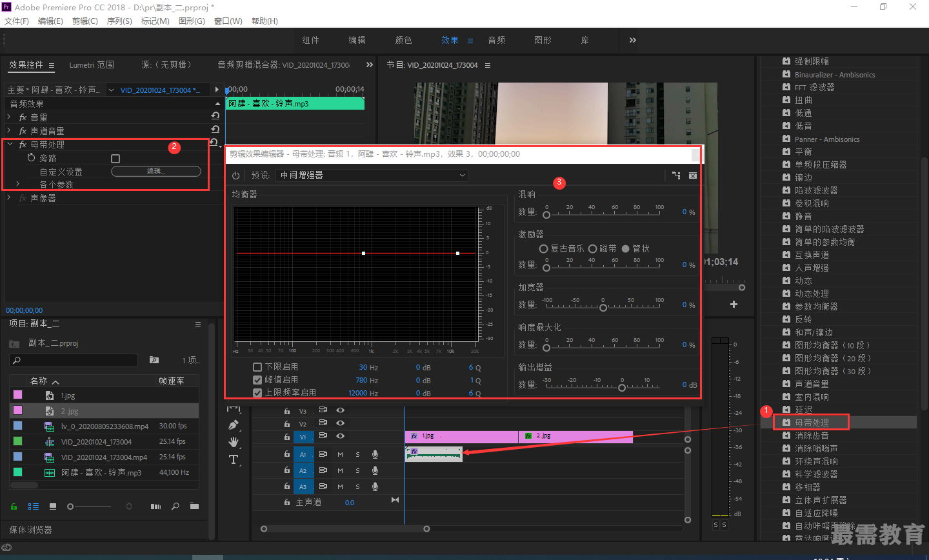
Task: Enable the 下限启用 checkbox
Action: tap(257, 366)
